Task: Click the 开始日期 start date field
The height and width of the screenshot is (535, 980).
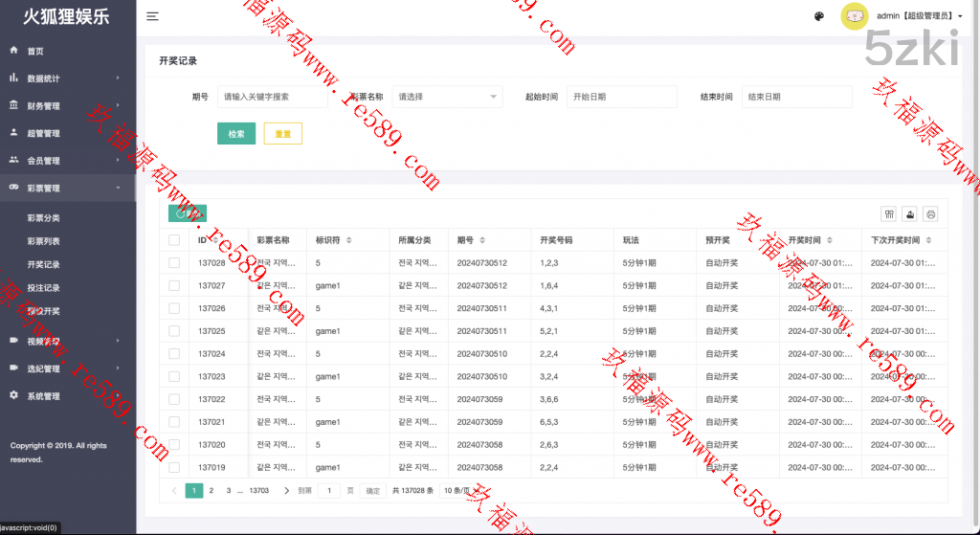Action: click(x=621, y=97)
